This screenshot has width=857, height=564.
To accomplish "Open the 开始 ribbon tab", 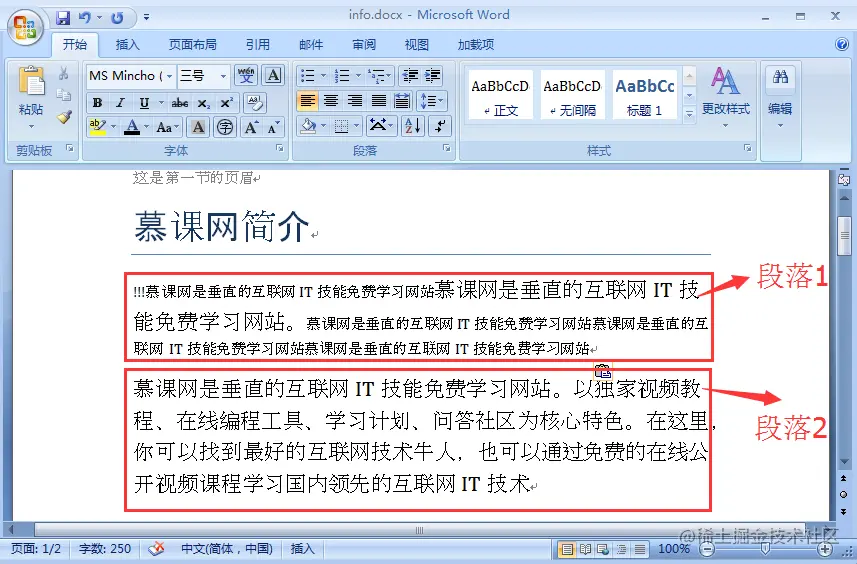I will click(75, 44).
